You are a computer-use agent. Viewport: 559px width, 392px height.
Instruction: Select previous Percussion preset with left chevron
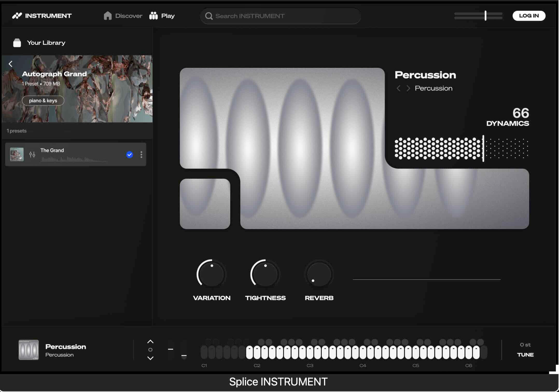pyautogui.click(x=399, y=88)
